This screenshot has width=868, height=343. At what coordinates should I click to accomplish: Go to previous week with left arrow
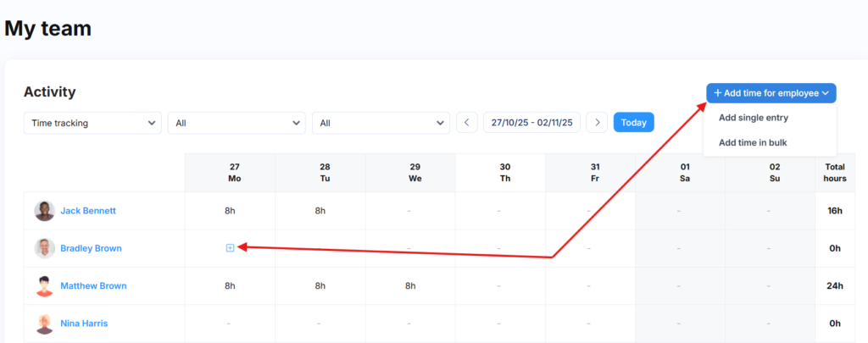pyautogui.click(x=467, y=123)
